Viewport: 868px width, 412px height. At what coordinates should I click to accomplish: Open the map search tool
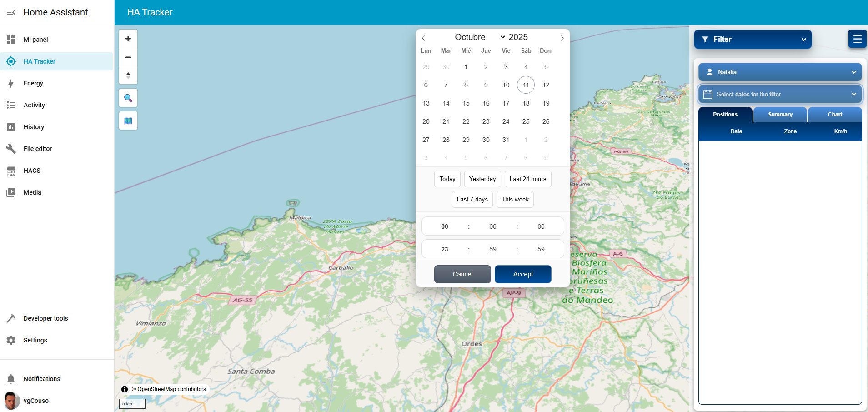pyautogui.click(x=128, y=98)
